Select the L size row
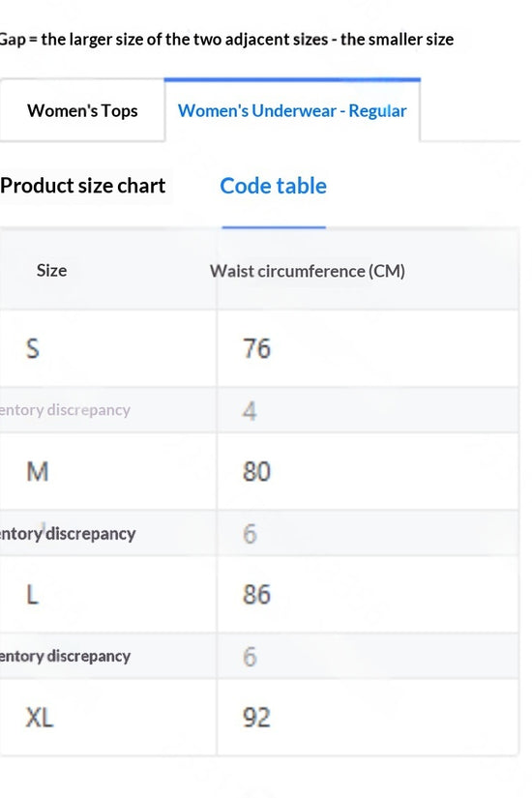The height and width of the screenshot is (798, 532). tap(259, 594)
